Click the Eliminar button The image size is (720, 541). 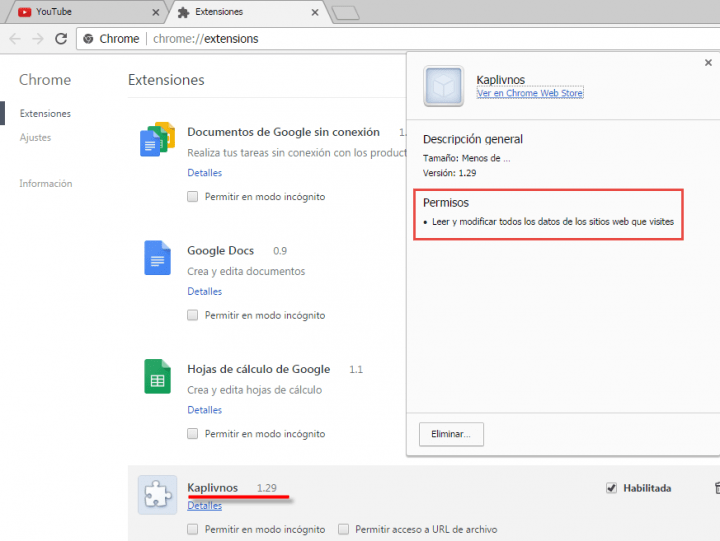point(451,434)
